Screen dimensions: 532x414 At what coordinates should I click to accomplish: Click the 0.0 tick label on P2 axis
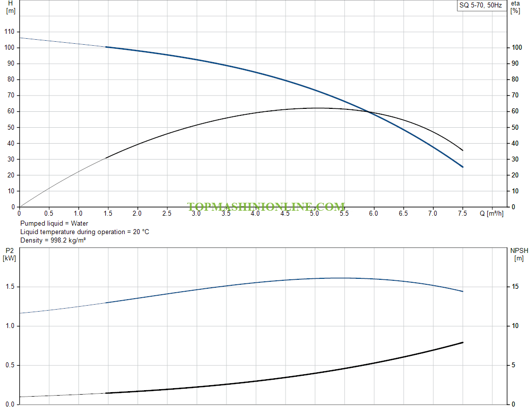point(10,404)
